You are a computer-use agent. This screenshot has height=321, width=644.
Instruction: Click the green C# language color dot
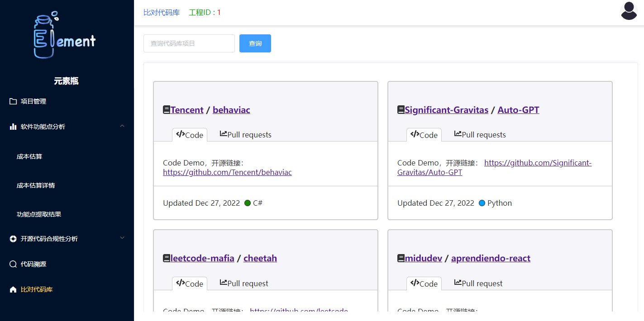tap(248, 203)
